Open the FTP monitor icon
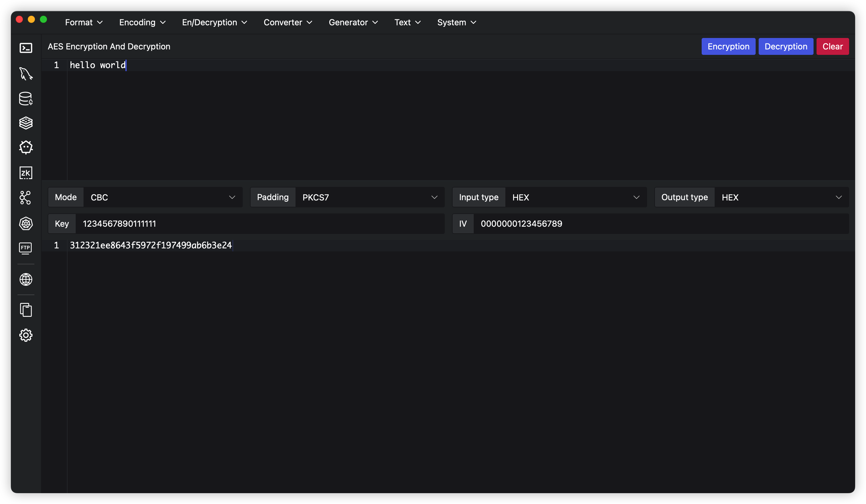This screenshot has height=504, width=866. (x=25, y=248)
